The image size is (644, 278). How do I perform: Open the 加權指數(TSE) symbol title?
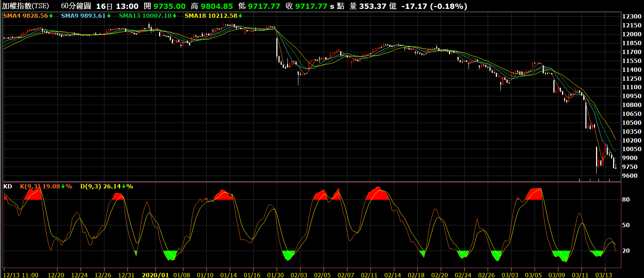tap(26, 6)
